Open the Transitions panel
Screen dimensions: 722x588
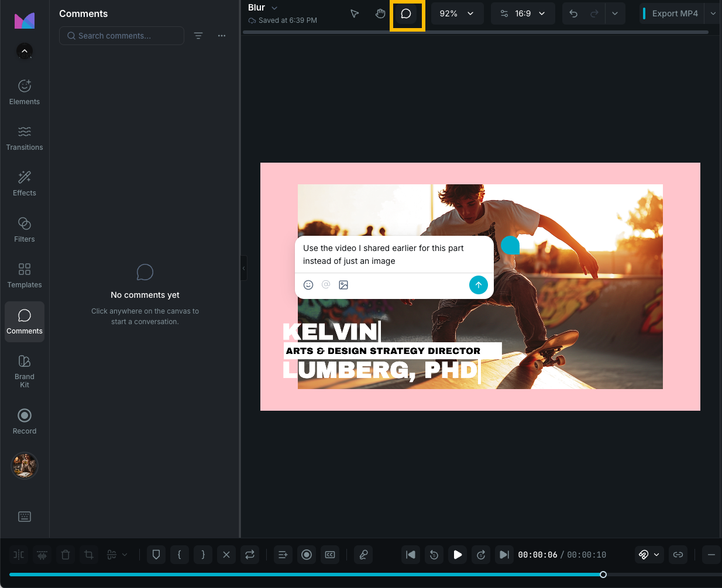coord(25,138)
